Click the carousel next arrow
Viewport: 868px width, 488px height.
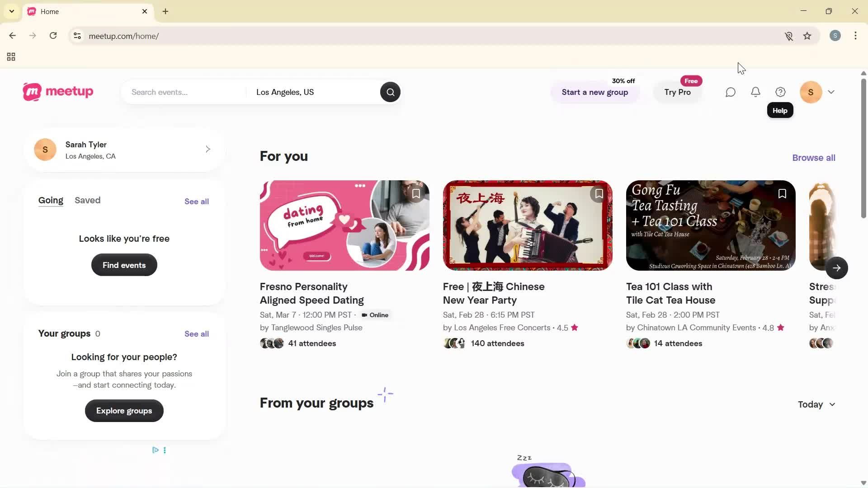click(837, 268)
